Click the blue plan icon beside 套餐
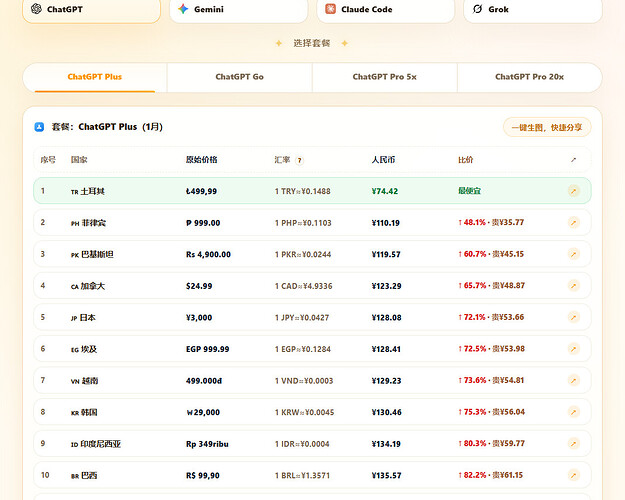Image resolution: width=625 pixels, height=500 pixels. click(39, 127)
